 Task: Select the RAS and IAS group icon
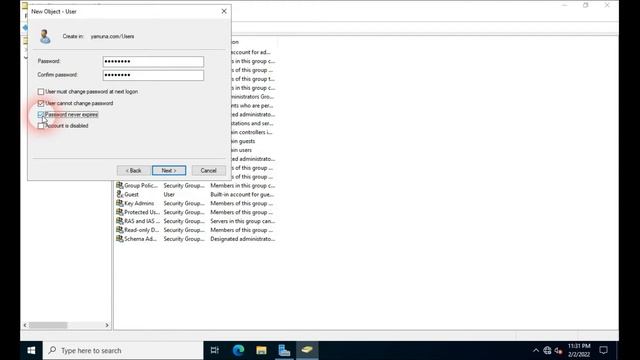pyautogui.click(x=120, y=221)
